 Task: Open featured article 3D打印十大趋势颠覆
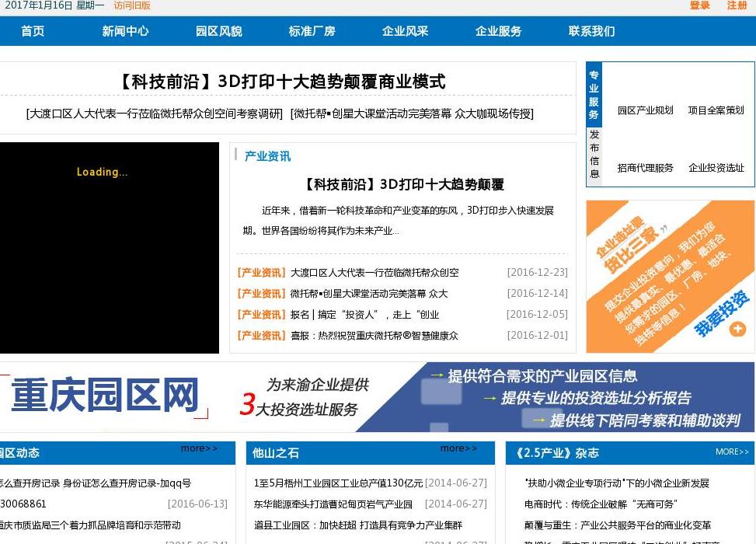[x=403, y=184]
